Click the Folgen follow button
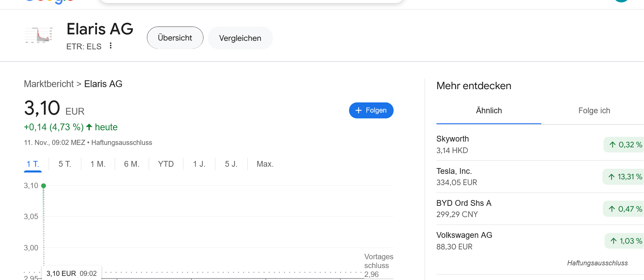Viewport: 644px width, 280px height. [371, 111]
